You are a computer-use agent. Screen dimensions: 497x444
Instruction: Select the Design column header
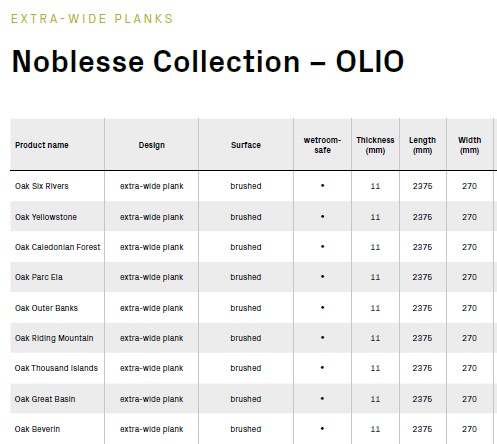152,145
